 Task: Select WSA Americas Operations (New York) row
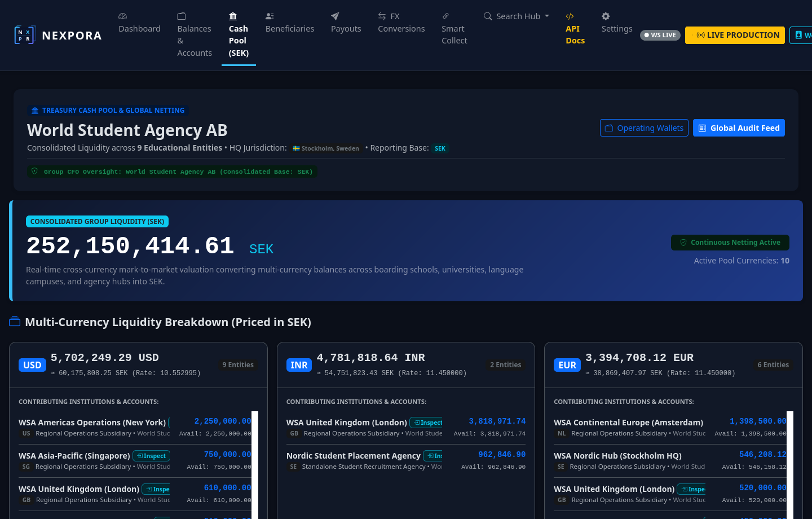coord(135,428)
